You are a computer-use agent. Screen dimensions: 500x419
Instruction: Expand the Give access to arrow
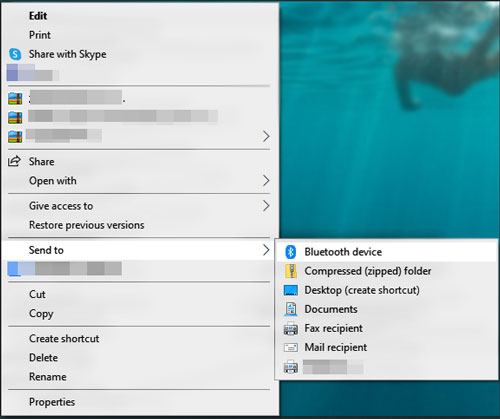pyautogui.click(x=266, y=206)
